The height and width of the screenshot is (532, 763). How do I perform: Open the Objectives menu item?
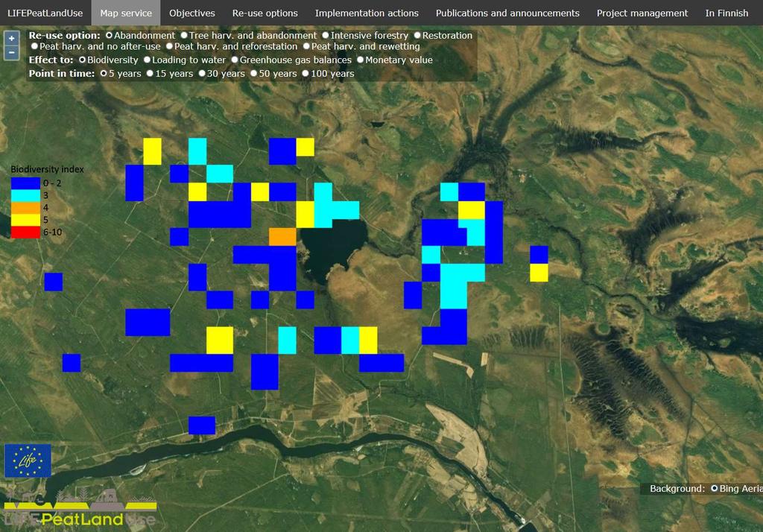192,13
